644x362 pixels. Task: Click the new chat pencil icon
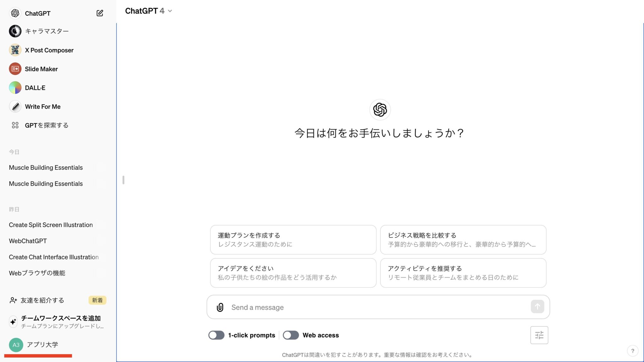point(100,13)
